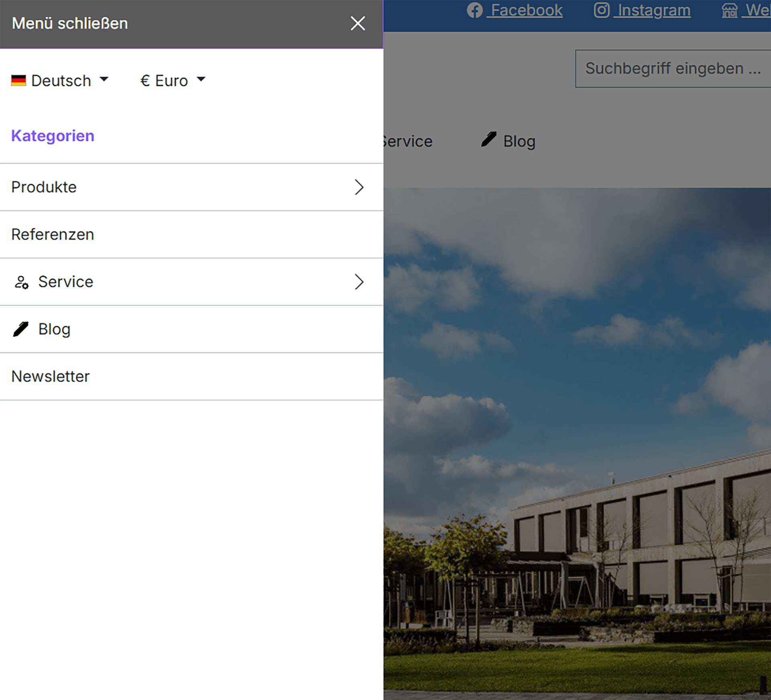Viewport: 771px width, 700px height.
Task: Click the German flag icon
Action: click(18, 81)
